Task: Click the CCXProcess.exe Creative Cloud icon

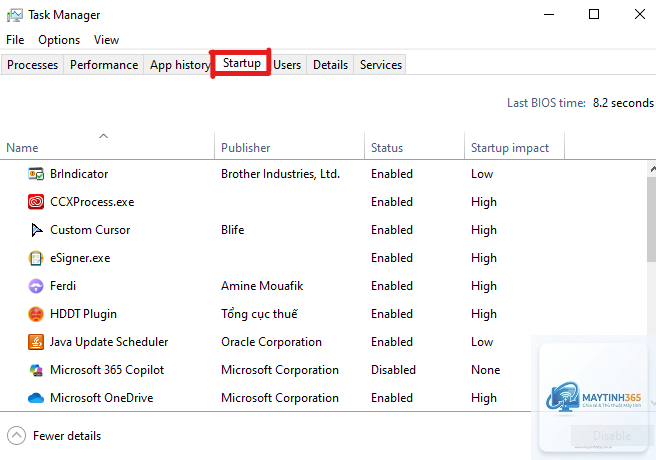Action: [x=36, y=202]
